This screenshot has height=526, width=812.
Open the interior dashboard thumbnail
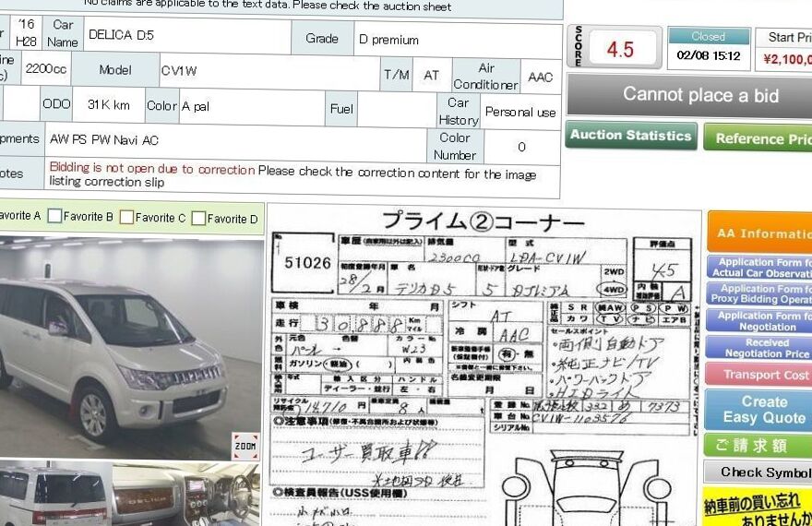coord(185,496)
